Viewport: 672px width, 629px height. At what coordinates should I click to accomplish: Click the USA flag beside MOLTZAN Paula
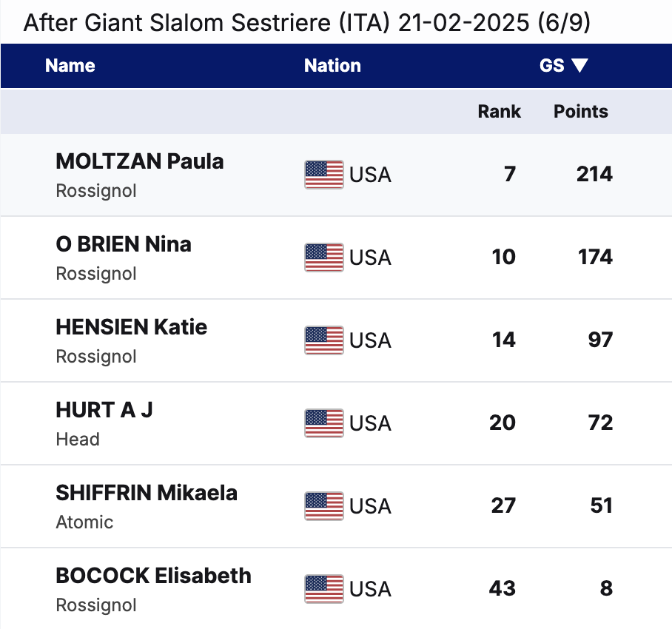click(323, 175)
